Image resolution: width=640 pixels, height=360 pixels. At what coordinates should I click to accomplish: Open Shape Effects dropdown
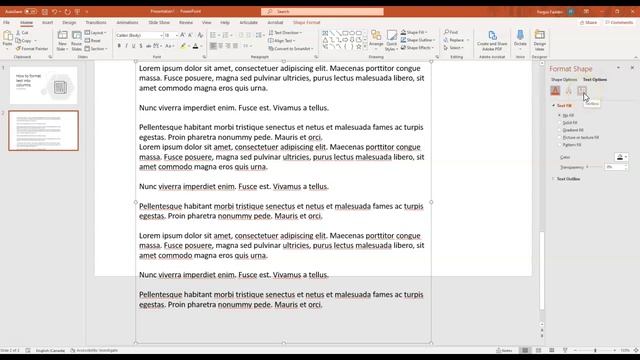pos(417,48)
